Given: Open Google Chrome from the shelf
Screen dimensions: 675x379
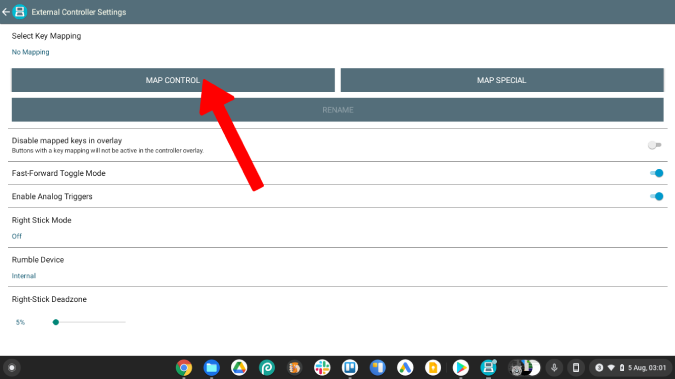Looking at the screenshot, I should pos(184,368).
